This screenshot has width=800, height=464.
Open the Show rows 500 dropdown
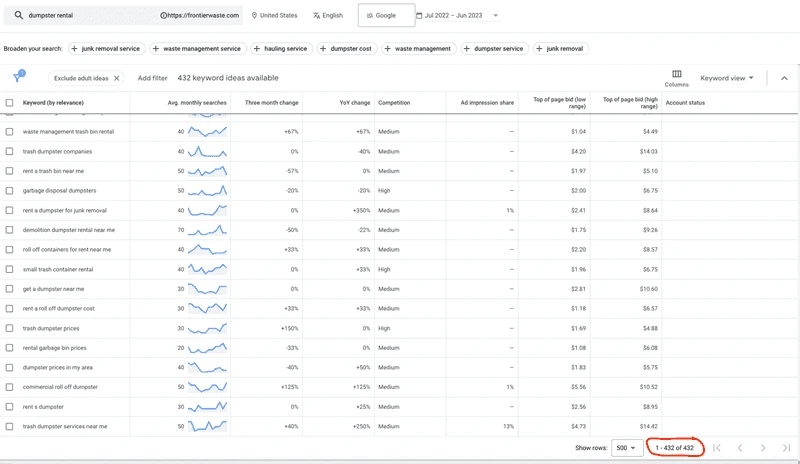click(x=627, y=448)
